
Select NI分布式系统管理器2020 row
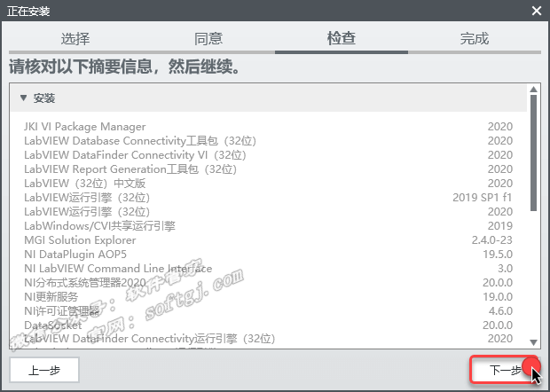[268, 283]
